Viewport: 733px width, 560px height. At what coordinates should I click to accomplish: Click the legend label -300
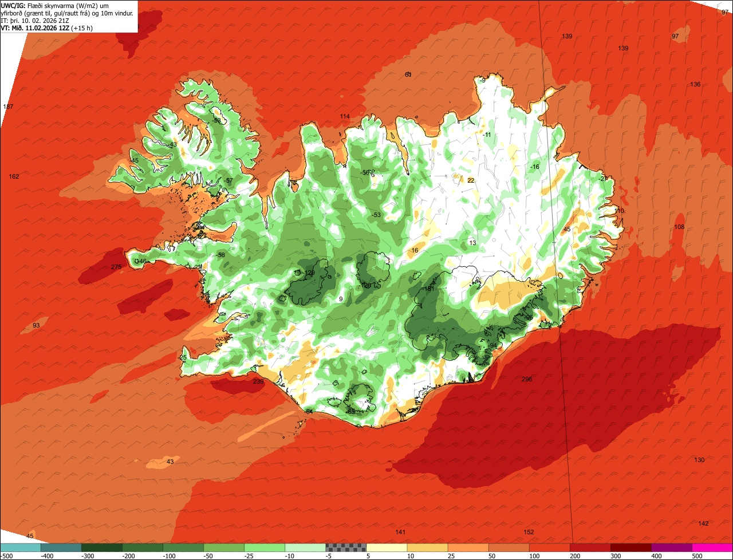[88, 556]
